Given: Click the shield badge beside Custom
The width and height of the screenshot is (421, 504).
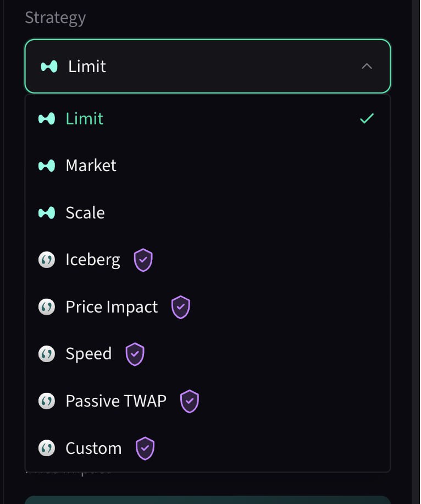Looking at the screenshot, I should [145, 448].
